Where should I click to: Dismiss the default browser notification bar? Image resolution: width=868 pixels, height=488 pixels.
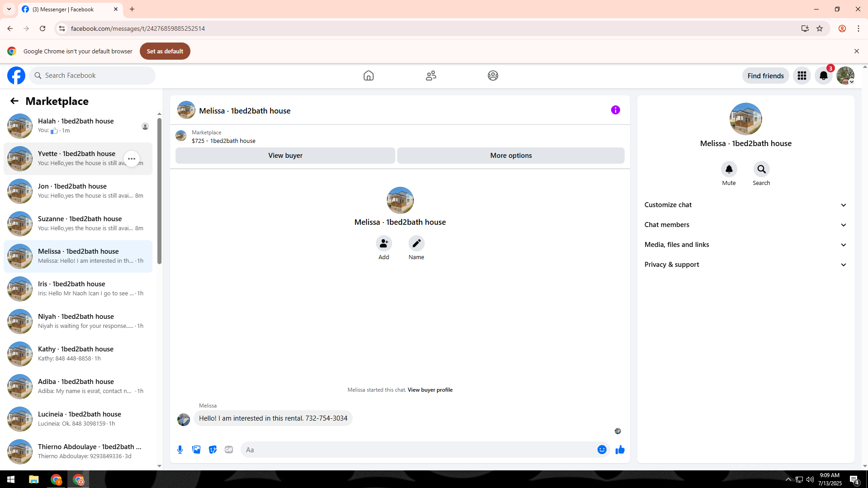(856, 51)
